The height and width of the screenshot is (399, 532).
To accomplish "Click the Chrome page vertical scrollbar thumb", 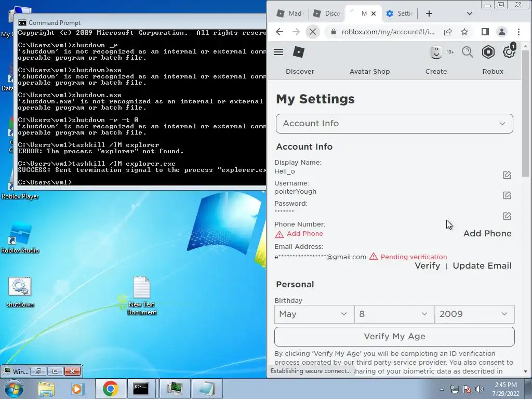I will [x=525, y=114].
